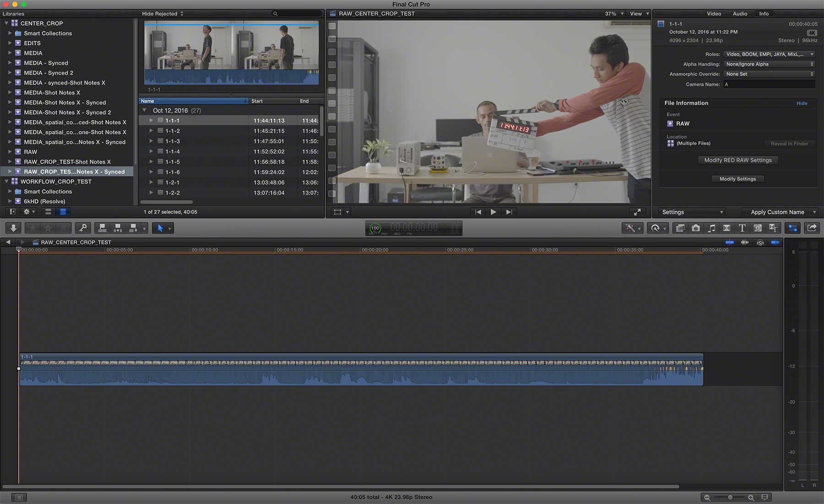Open the Transitions browser
824x504 pixels.
726,228
